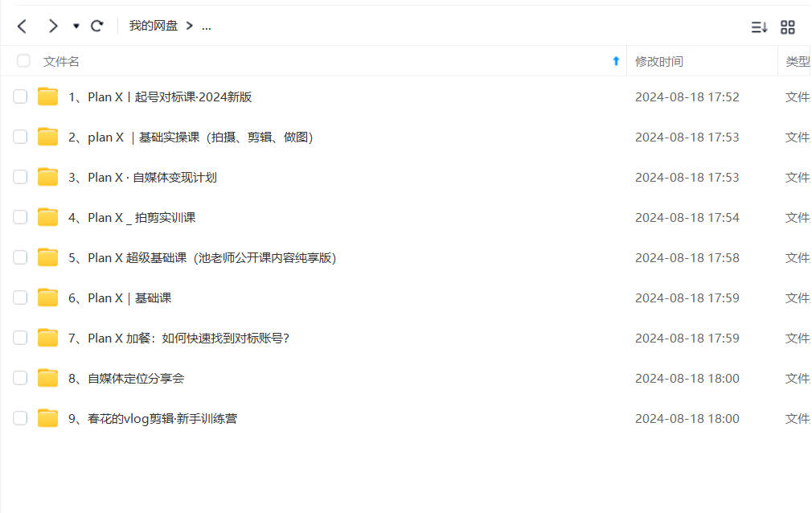Click folder icon of 超级基础课 row
The width and height of the screenshot is (812, 513).
click(47, 257)
